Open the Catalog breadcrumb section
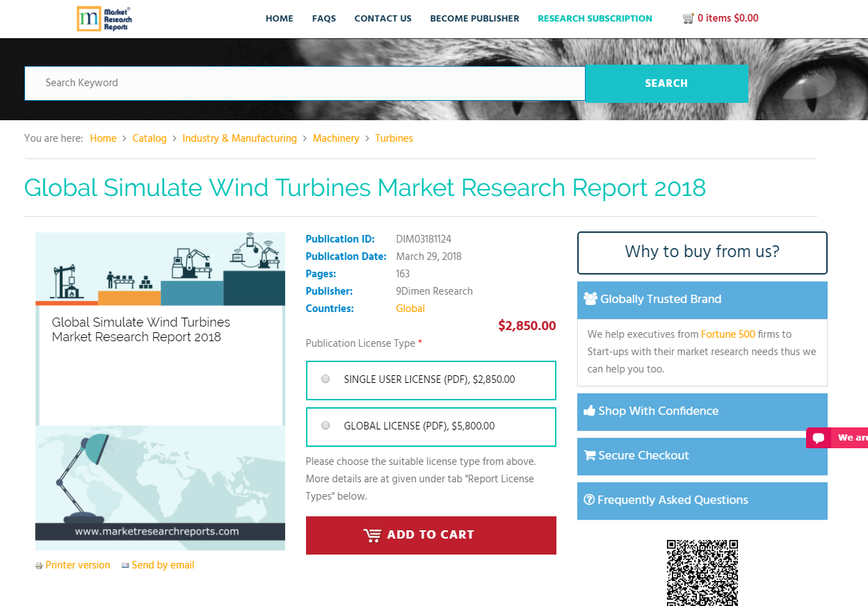868x606 pixels. [x=149, y=138]
